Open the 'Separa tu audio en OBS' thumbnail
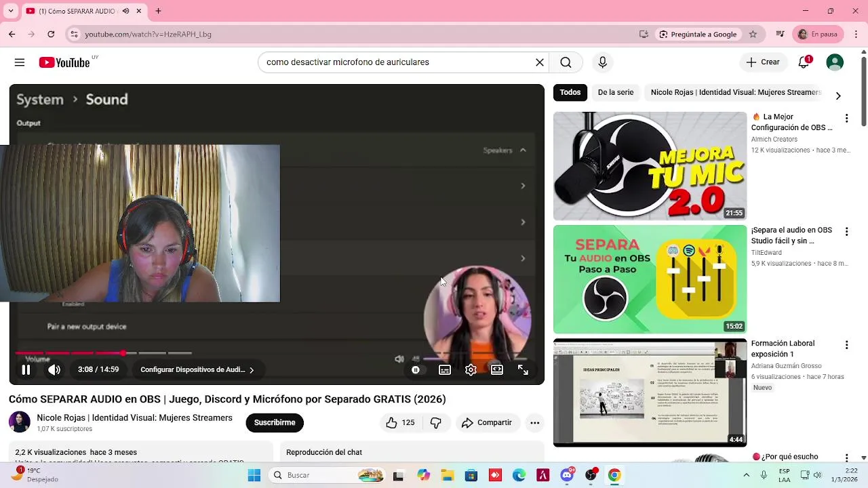 click(x=650, y=279)
